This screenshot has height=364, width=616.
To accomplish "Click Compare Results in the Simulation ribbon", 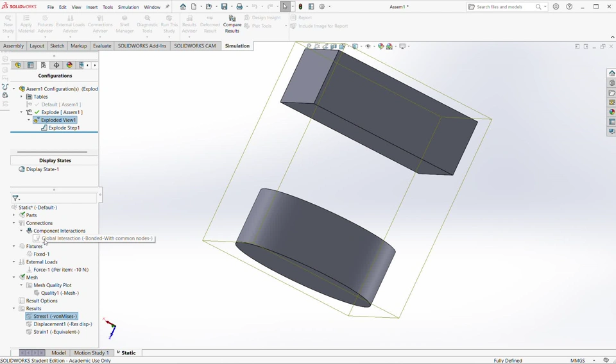I will [232, 24].
